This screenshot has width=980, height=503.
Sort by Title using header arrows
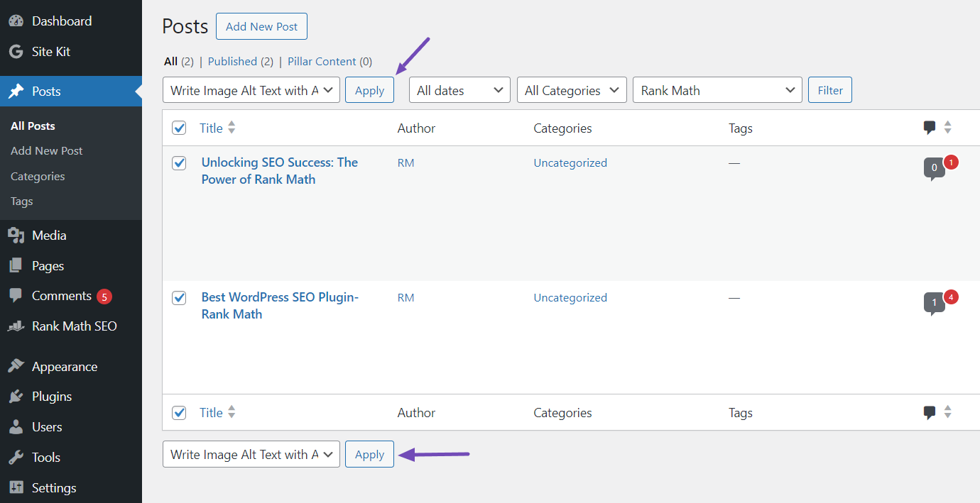point(232,128)
